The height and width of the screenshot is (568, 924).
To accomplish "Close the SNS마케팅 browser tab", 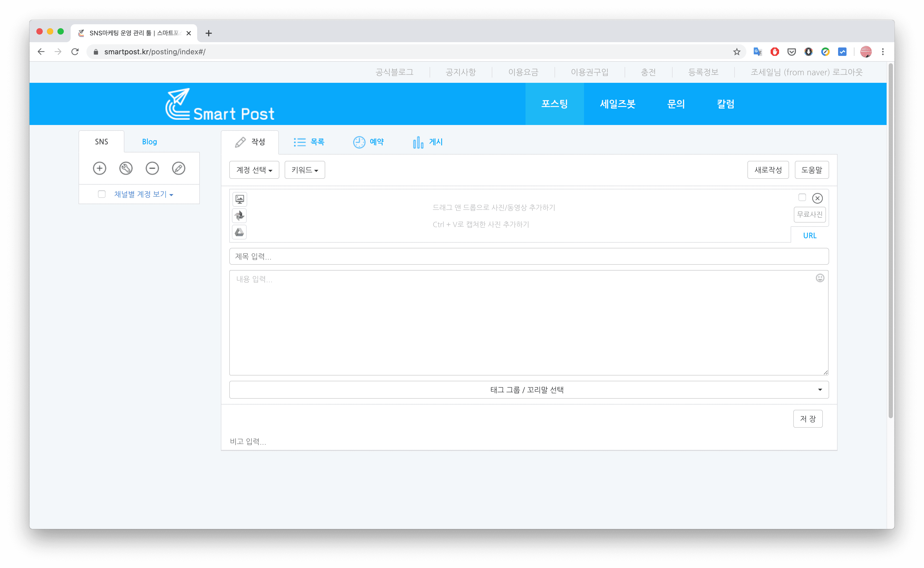I will [188, 33].
